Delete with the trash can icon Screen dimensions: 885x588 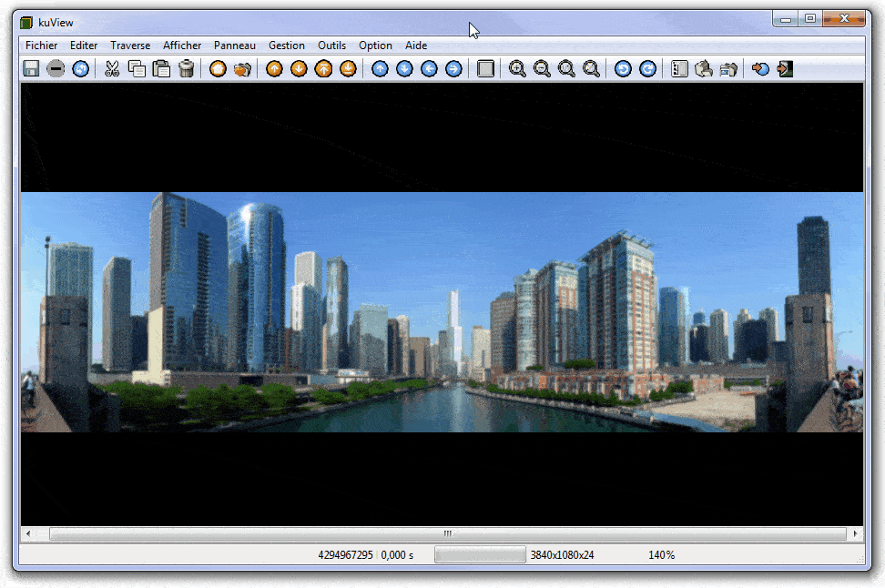point(187,69)
